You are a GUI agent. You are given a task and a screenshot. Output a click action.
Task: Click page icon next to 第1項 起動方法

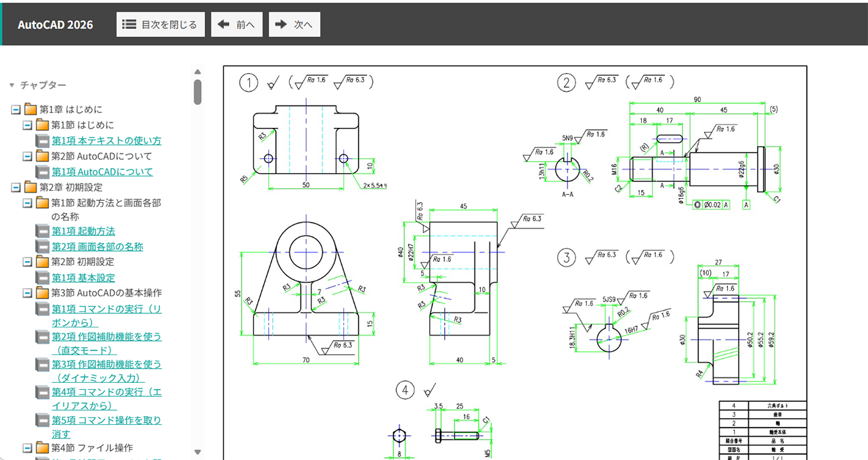click(43, 231)
